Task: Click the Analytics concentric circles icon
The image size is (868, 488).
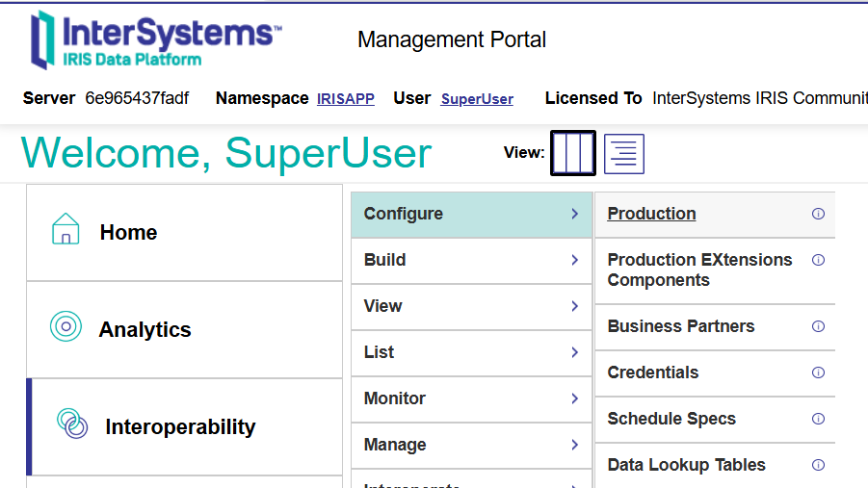Action: [66, 326]
